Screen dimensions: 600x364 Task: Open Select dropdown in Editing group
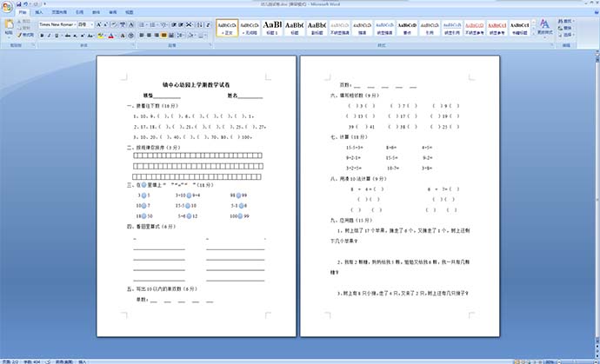(568, 35)
